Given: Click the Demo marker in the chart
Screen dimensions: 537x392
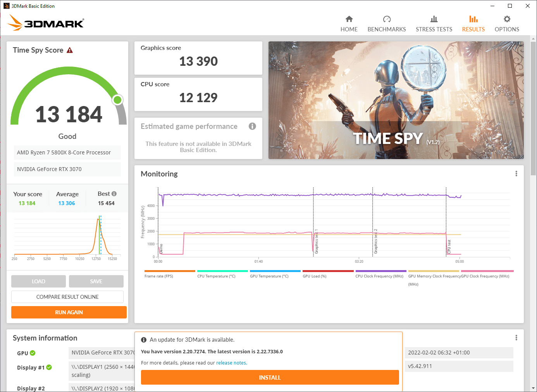Looking at the screenshot, I should [161, 248].
